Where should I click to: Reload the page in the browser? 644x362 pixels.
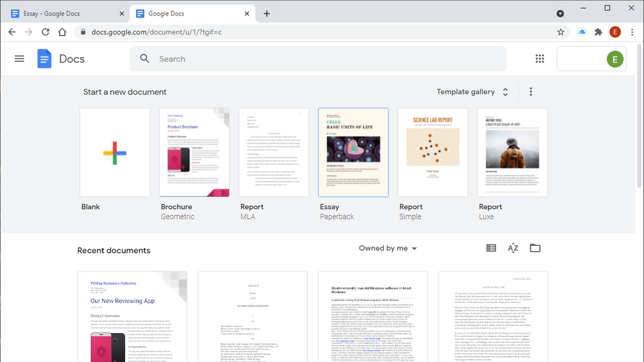(x=46, y=32)
